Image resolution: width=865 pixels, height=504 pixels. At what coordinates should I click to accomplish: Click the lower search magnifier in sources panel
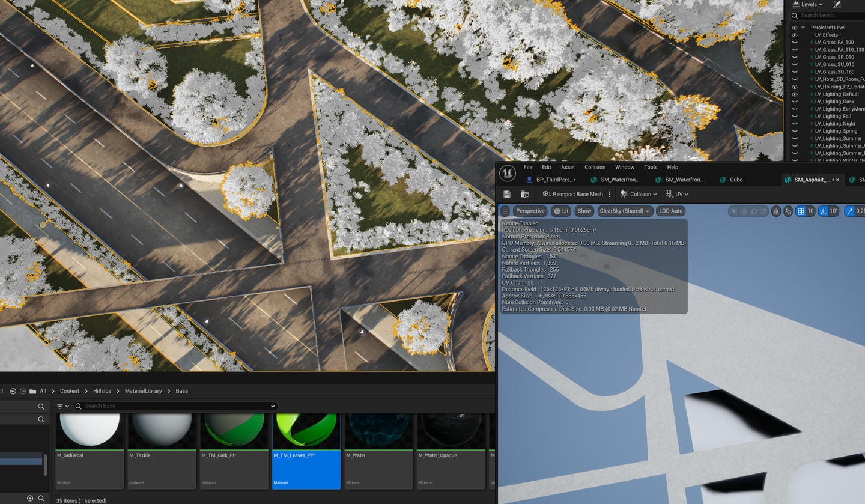point(41,419)
